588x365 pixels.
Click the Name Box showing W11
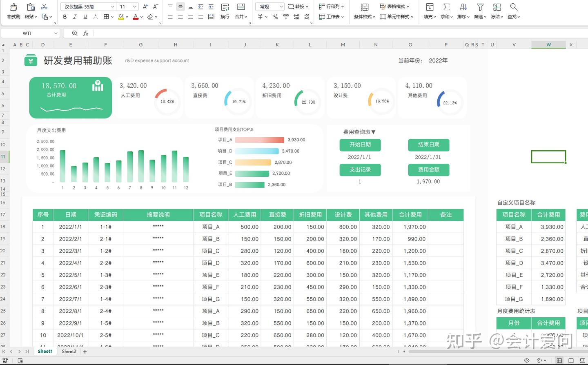27,33
